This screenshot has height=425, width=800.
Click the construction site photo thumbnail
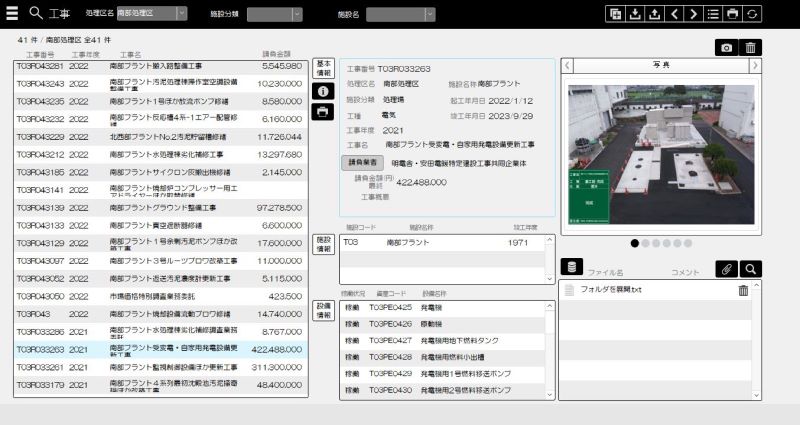(x=661, y=154)
